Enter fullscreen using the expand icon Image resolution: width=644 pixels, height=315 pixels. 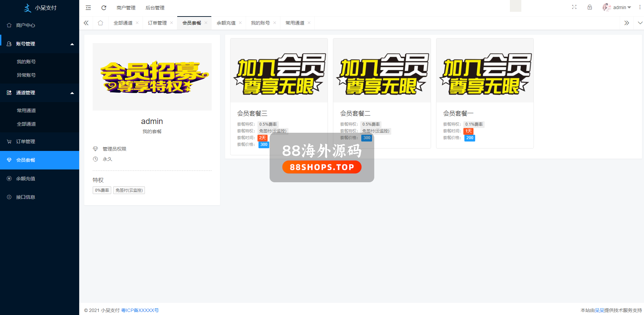574,7
